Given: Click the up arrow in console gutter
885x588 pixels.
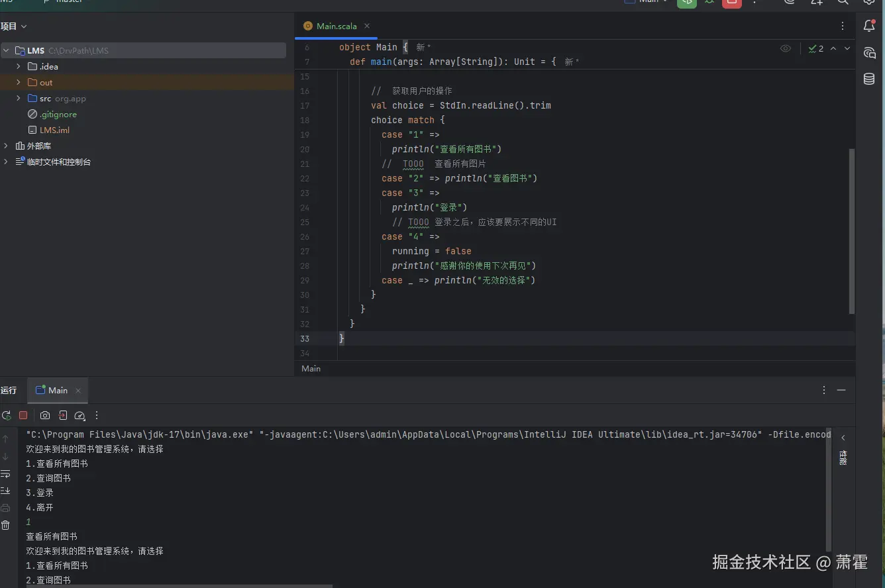Looking at the screenshot, I should 5,439.
